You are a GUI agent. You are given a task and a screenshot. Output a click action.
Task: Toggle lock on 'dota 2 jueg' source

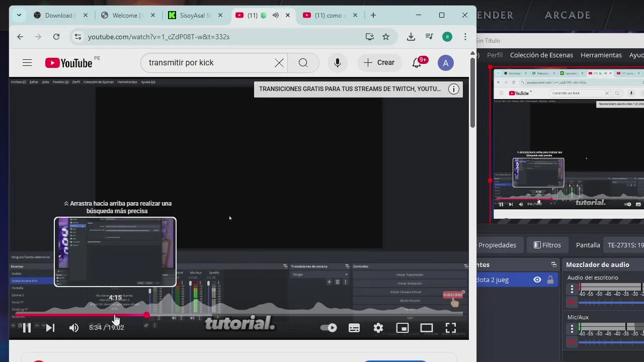(x=550, y=280)
